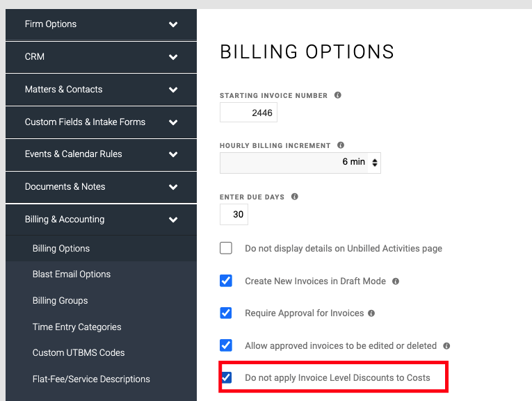Uncheck Require Approval for Invoices checkbox
This screenshot has width=532, height=401.
(226, 313)
